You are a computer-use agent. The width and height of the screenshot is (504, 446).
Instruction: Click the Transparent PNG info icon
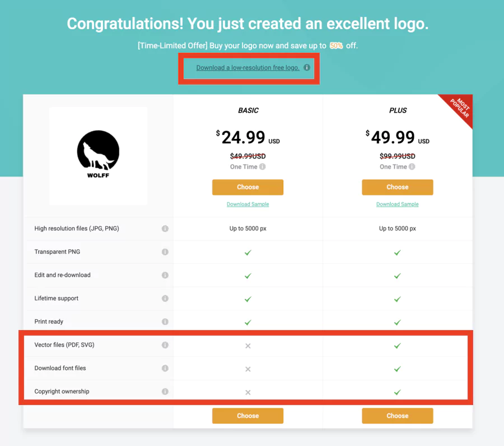click(165, 252)
